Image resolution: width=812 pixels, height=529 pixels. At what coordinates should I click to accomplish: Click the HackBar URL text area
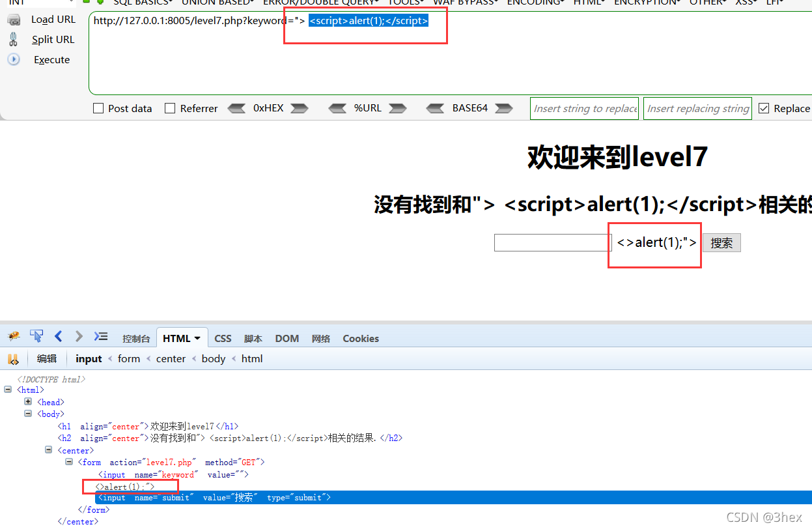pos(450,53)
